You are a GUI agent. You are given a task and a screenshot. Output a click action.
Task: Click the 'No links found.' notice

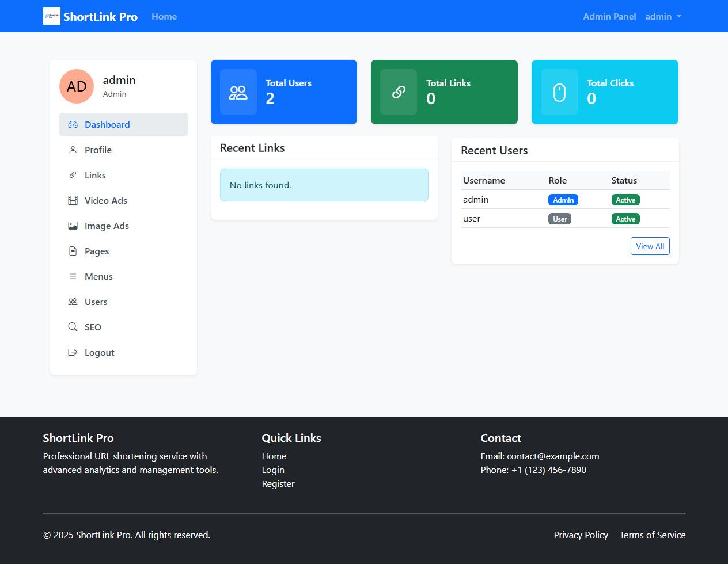tap(324, 185)
